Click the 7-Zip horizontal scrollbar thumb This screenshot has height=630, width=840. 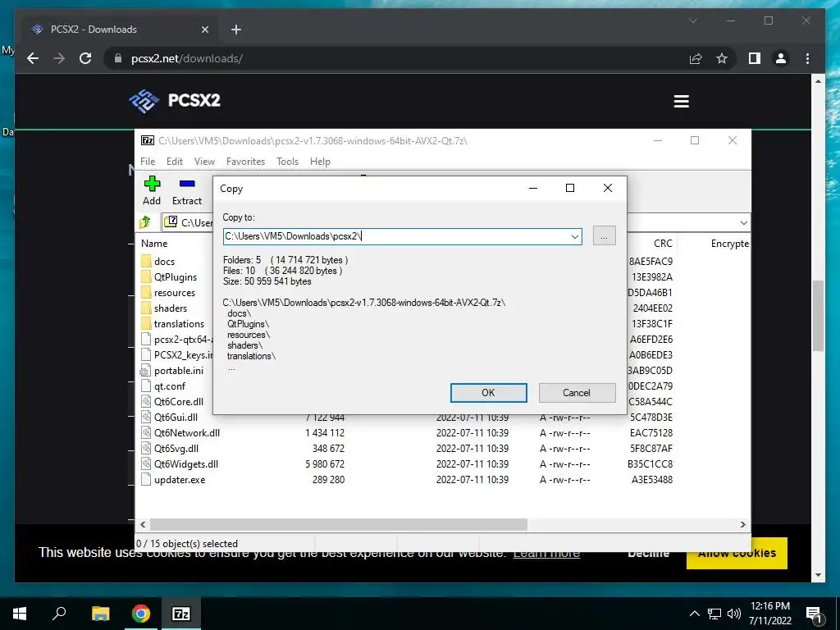pos(338,524)
